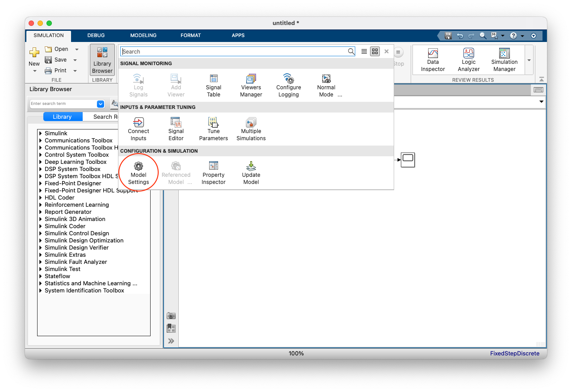
Task: Click the gallery Search field
Action: 238,51
